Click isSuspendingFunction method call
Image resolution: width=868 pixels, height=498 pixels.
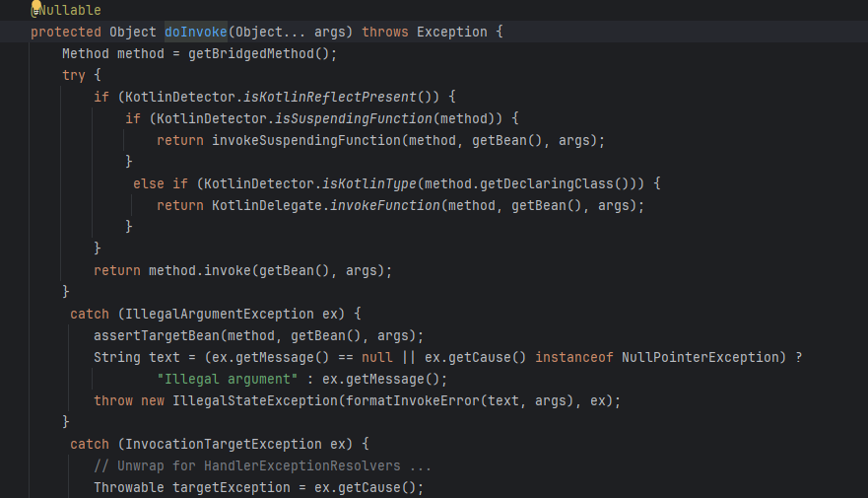tap(353, 118)
